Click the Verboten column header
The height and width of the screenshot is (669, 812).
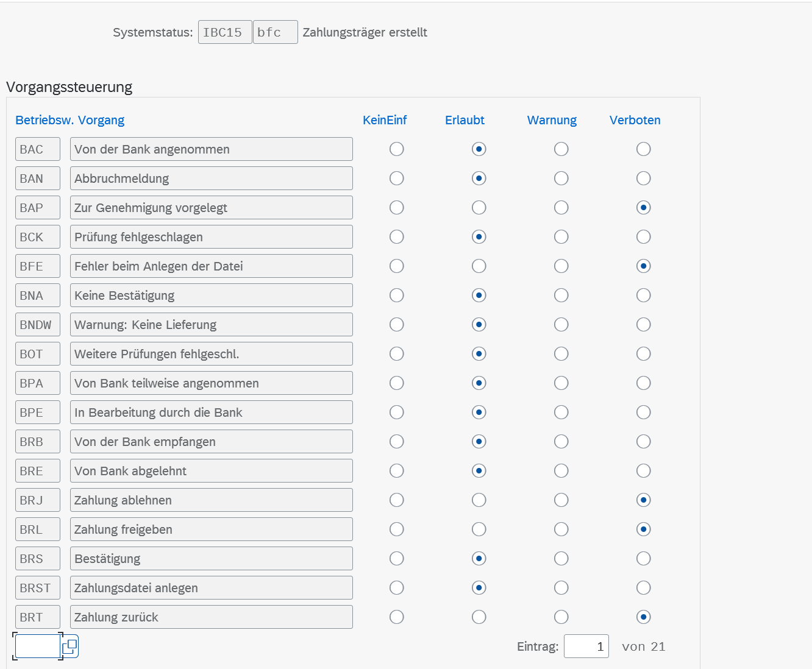tap(635, 120)
